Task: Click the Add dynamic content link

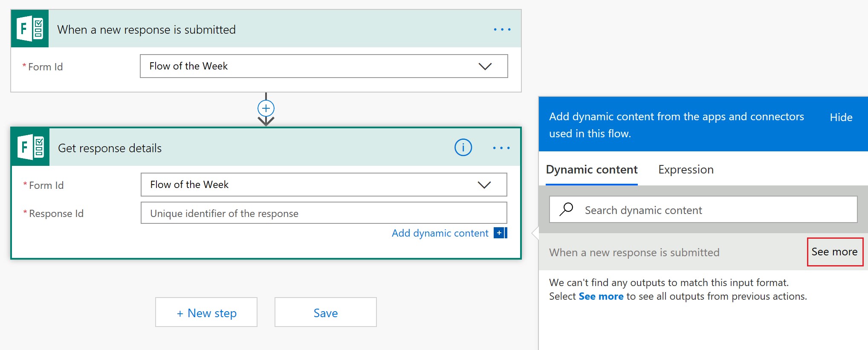Action: (x=440, y=233)
